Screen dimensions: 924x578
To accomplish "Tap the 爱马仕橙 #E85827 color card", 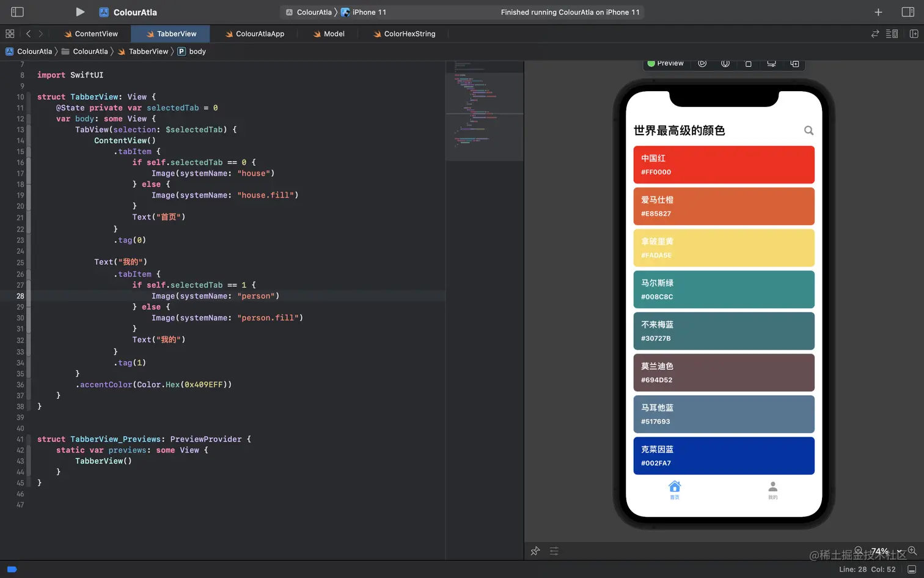I will click(x=724, y=206).
